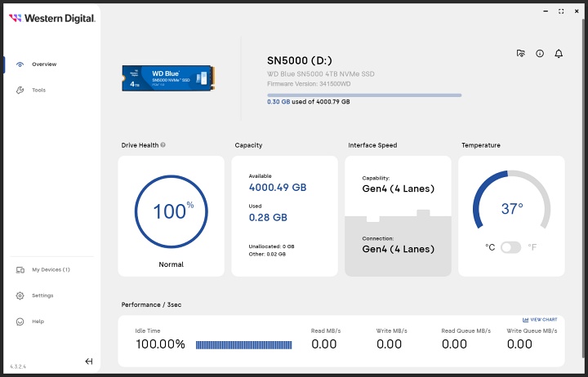Click the Read Queue MB/s value
Image resolution: width=588 pixels, height=377 pixels.
click(454, 344)
